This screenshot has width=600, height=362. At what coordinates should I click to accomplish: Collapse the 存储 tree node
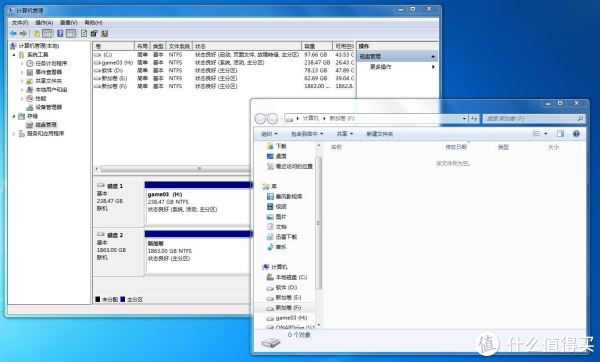coord(14,116)
